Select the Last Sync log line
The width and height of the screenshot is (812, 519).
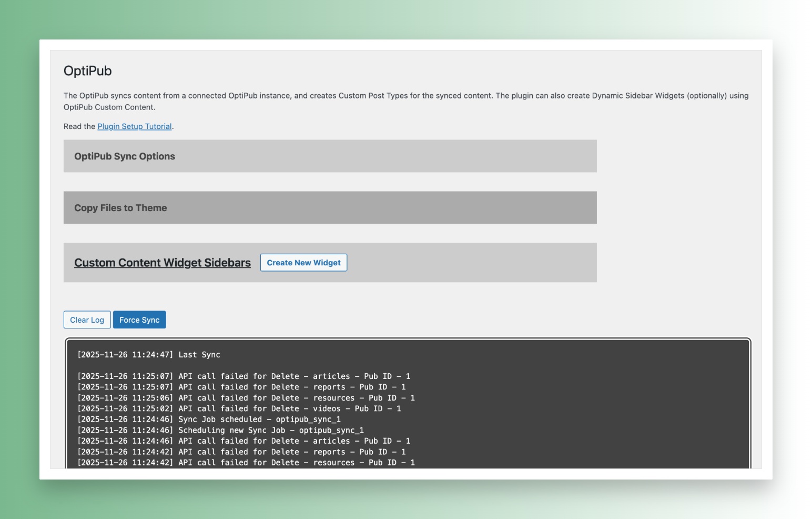(149, 355)
